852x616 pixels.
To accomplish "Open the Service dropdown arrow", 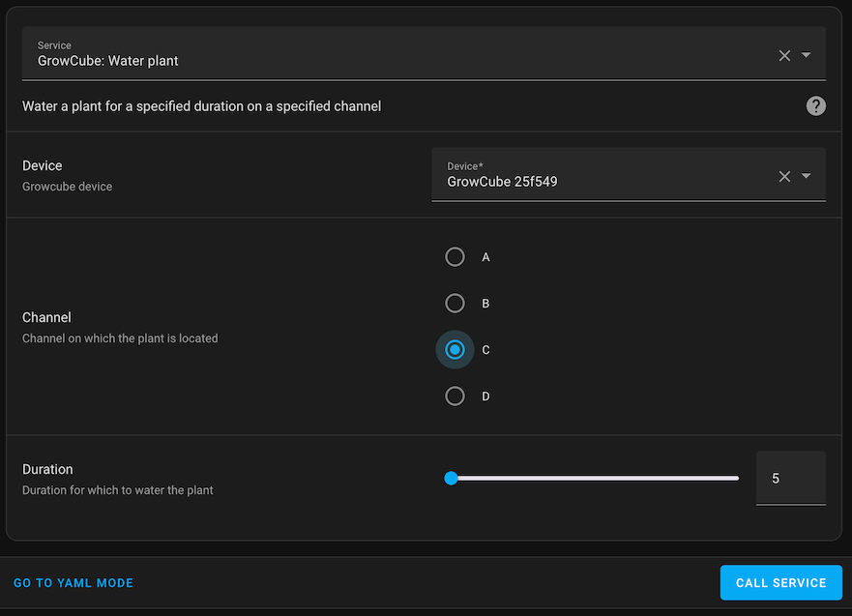I will click(807, 55).
